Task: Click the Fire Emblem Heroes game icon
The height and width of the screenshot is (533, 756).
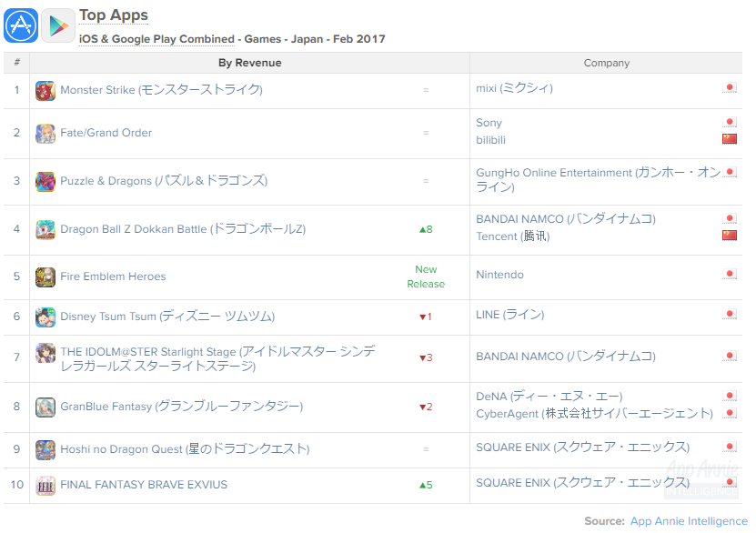Action: tap(45, 277)
